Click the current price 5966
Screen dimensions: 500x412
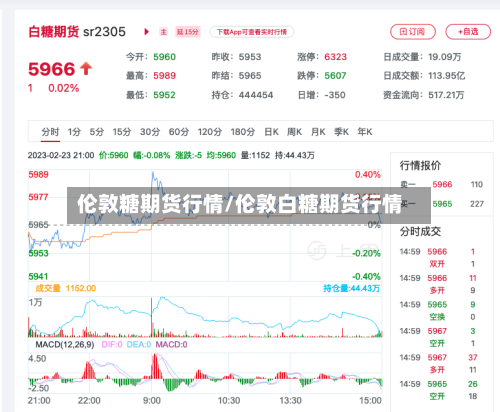(x=52, y=69)
